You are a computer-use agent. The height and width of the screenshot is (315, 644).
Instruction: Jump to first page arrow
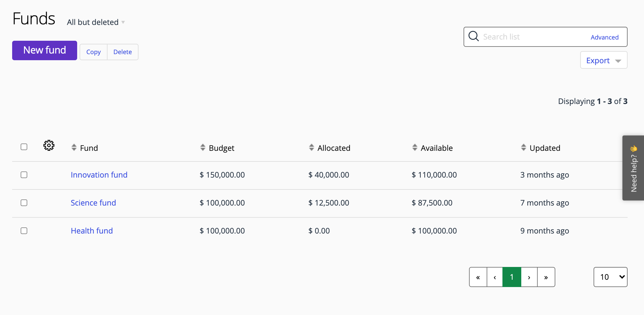click(478, 277)
